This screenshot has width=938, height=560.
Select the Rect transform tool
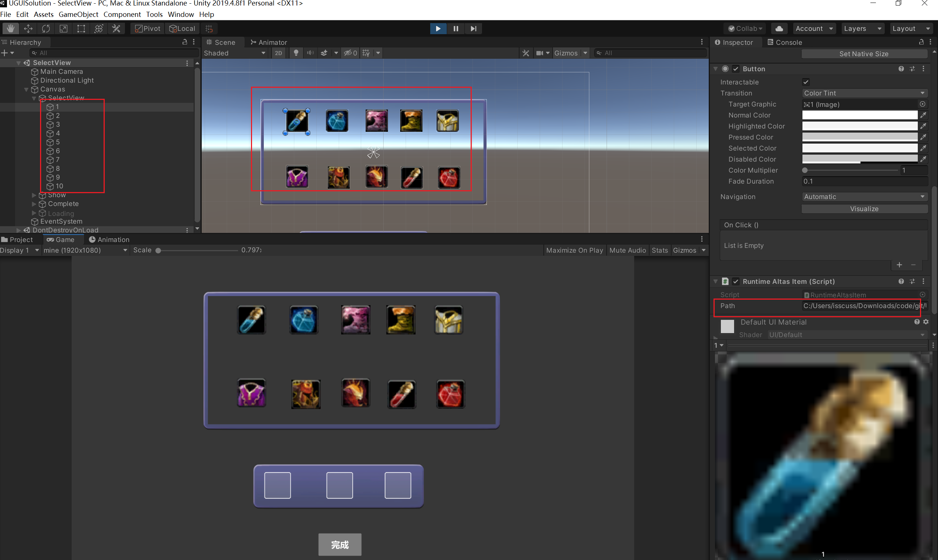81,29
